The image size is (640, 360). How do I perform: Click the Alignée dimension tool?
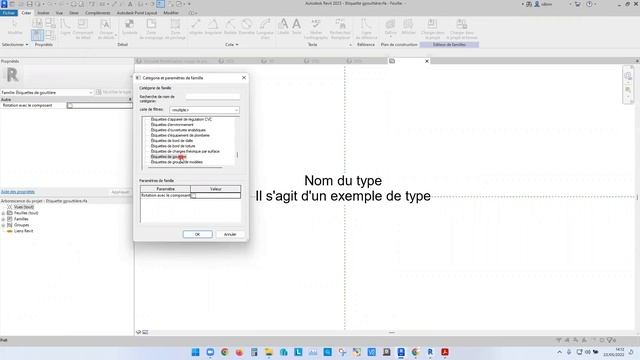pos(196,28)
